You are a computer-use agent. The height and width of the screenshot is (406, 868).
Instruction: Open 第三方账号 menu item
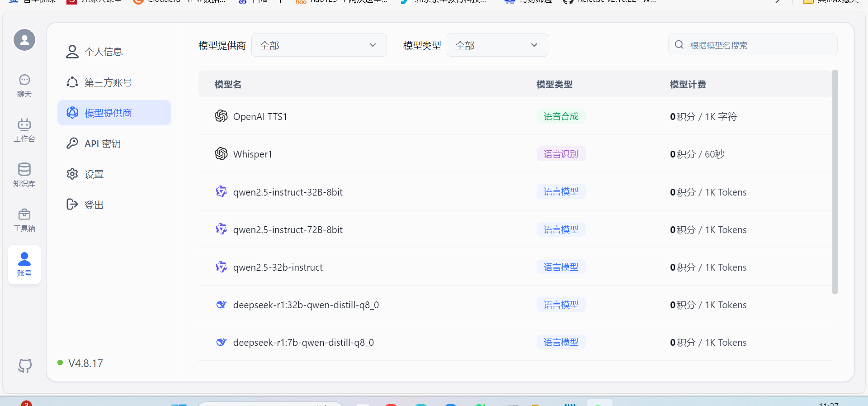[108, 82]
